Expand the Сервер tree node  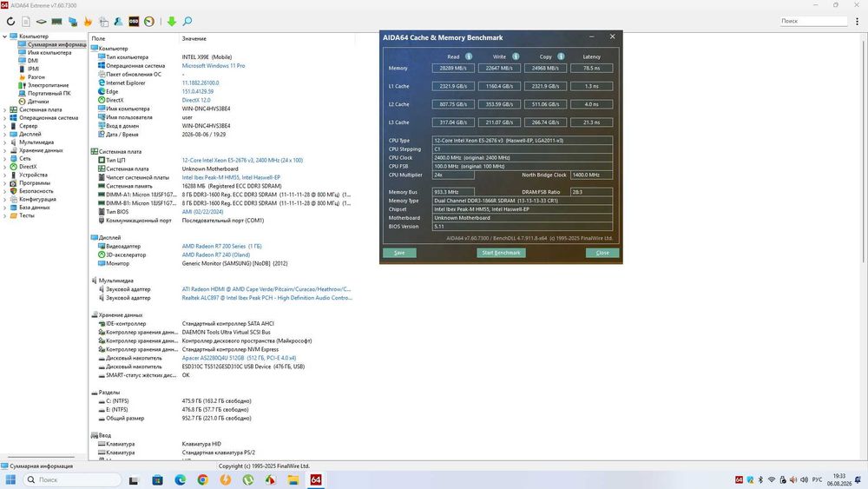5,126
